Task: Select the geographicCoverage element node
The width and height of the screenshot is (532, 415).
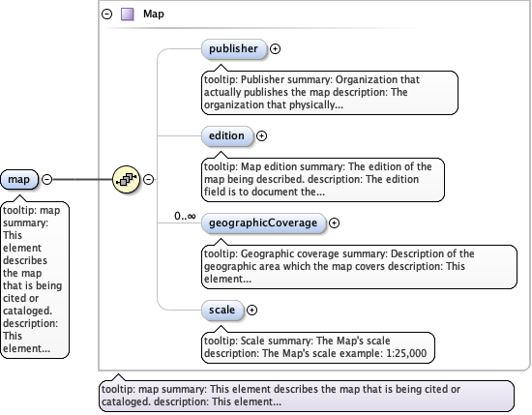Action: [263, 222]
